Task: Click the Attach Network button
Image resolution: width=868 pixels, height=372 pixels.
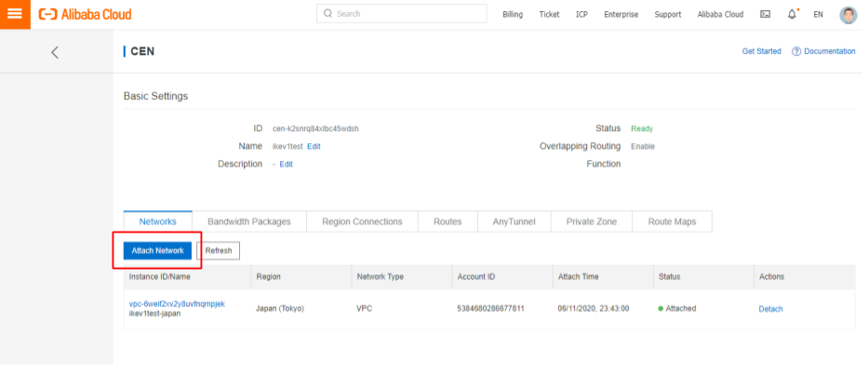Action: [157, 251]
